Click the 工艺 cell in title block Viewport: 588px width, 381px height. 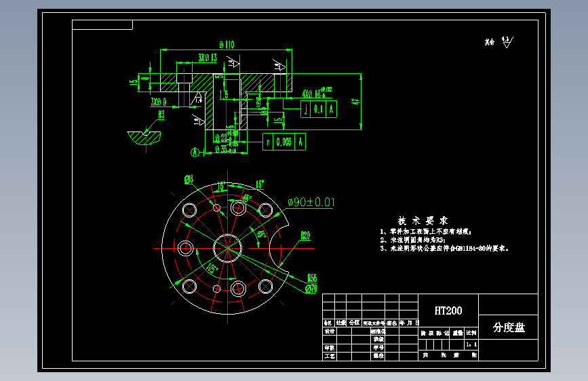point(330,356)
